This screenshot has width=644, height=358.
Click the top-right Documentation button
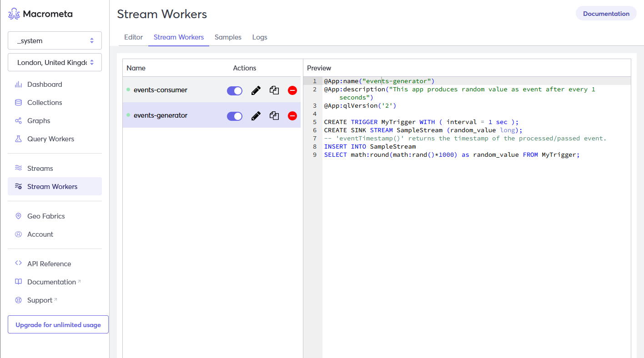[606, 14]
